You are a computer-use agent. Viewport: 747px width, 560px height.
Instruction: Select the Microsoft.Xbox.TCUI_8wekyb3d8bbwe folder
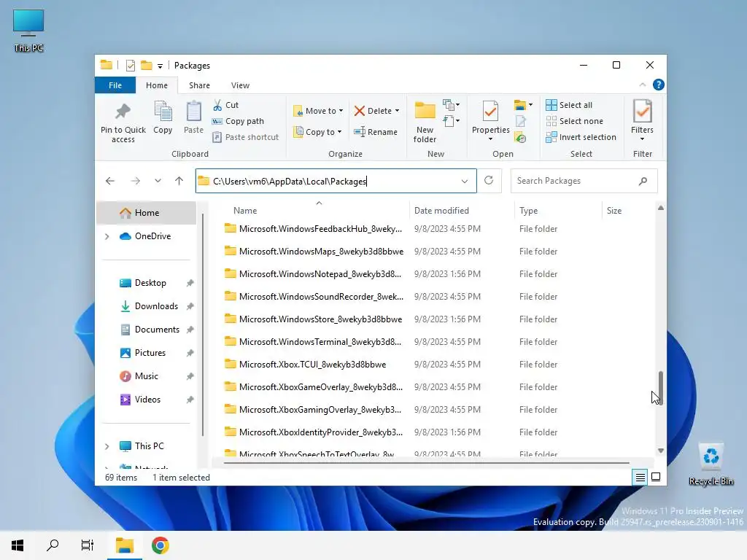click(x=305, y=365)
